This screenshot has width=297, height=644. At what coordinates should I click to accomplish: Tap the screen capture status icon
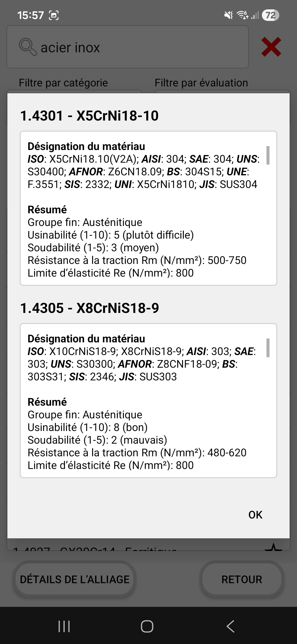[x=54, y=15]
